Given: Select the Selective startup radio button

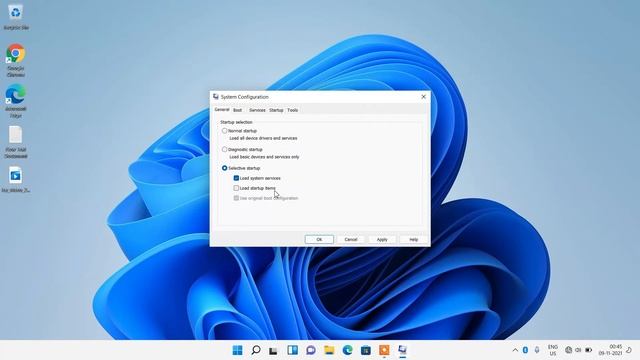Looking at the screenshot, I should (224, 168).
